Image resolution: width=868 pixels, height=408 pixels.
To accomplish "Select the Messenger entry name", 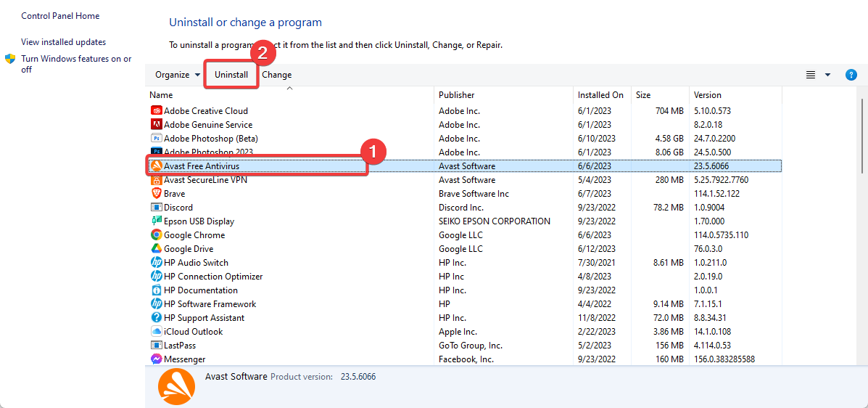I will (185, 359).
